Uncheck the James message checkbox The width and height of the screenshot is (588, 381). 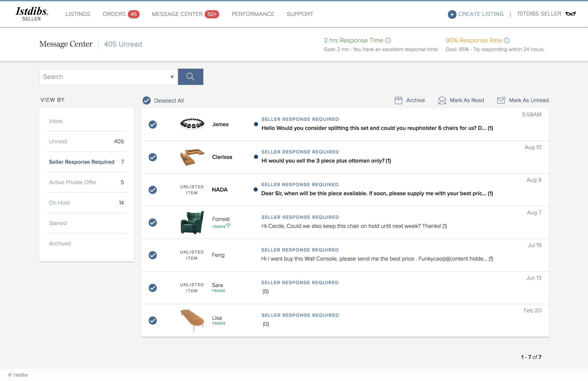(153, 125)
